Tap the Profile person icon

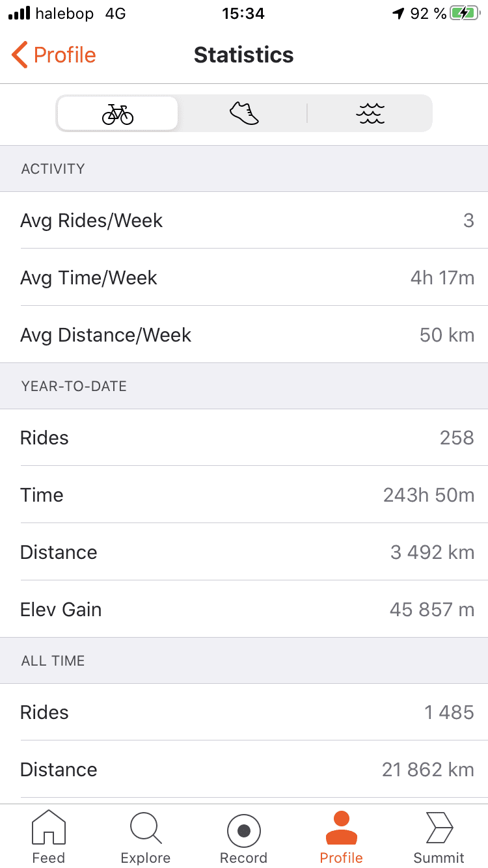(x=342, y=828)
